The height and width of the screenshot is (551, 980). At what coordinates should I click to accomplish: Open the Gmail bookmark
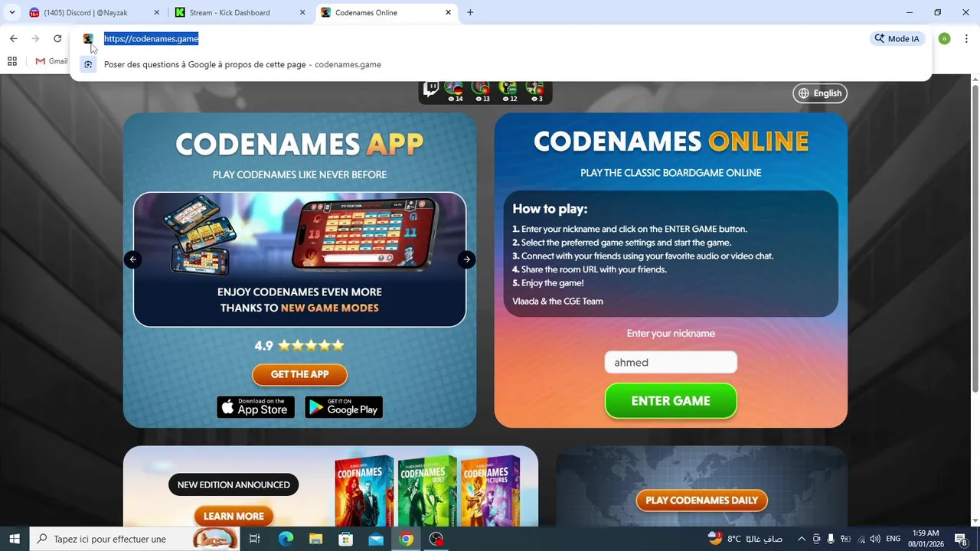coord(51,61)
